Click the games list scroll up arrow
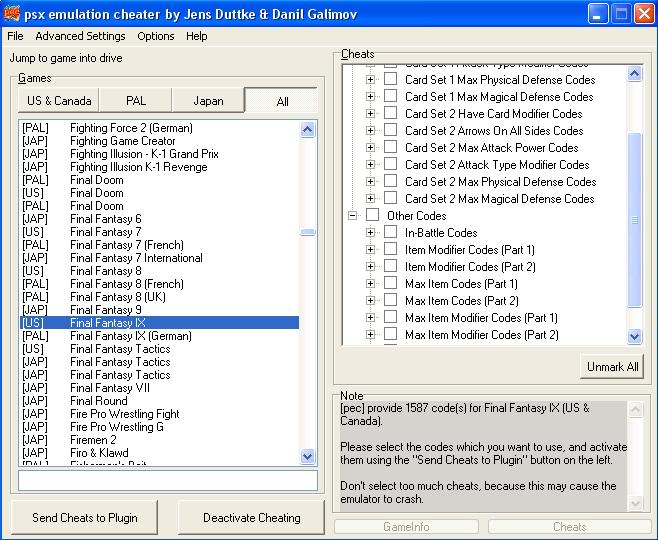This screenshot has width=658, height=540. click(x=308, y=129)
